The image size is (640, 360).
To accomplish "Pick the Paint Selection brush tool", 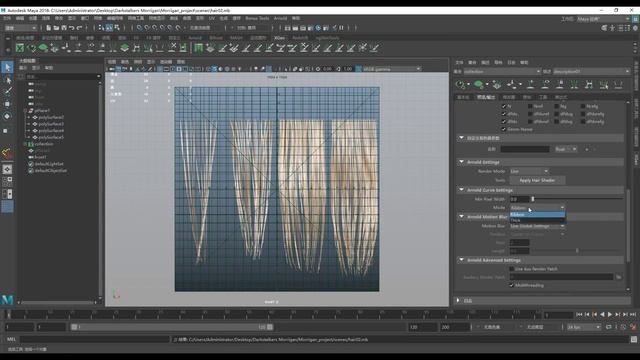I will point(7,91).
